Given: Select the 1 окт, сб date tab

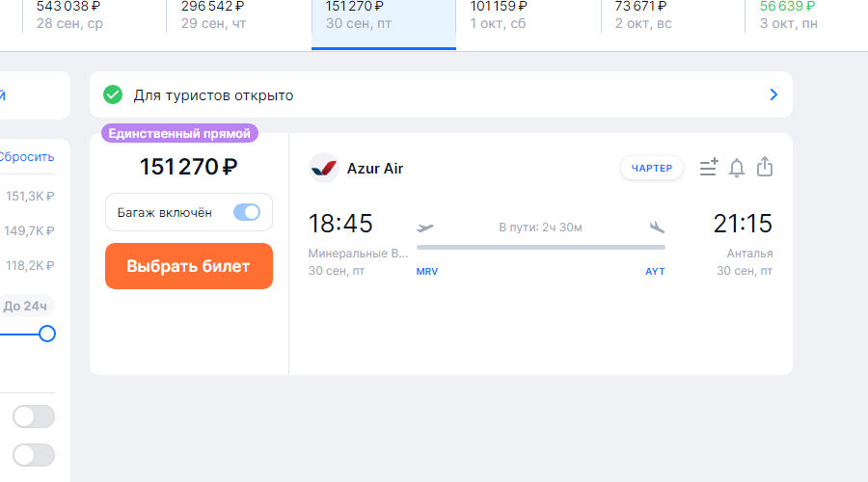Looking at the screenshot, I should pos(528,16).
